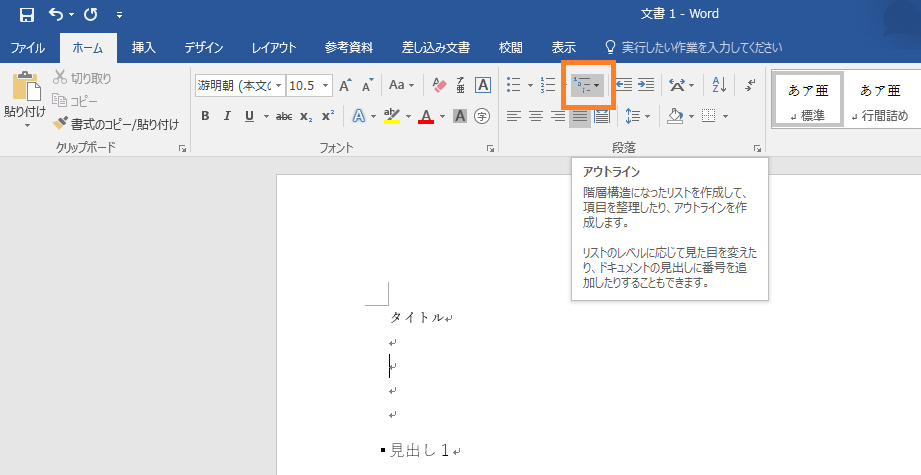Toggle superscript x²
Image resolution: width=921 pixels, height=475 pixels.
point(328,116)
